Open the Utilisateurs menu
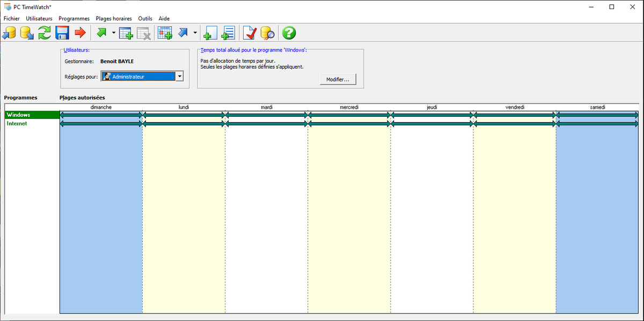The width and height of the screenshot is (644, 321). pos(39,19)
